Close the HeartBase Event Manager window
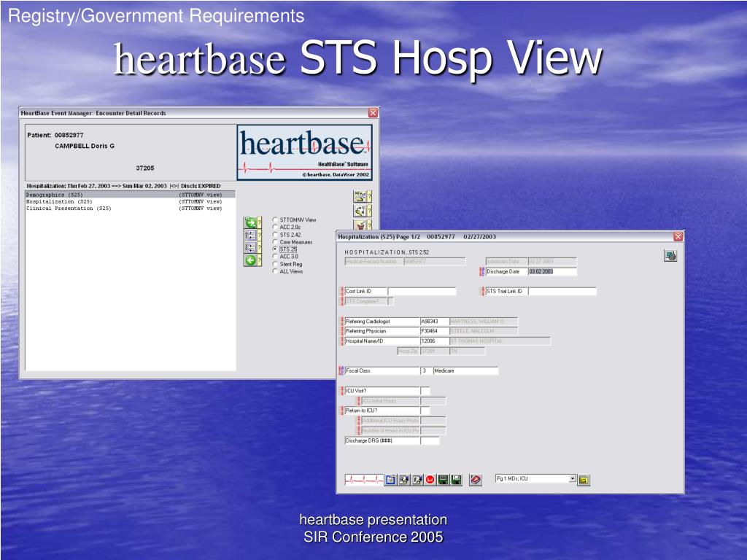 (x=373, y=113)
